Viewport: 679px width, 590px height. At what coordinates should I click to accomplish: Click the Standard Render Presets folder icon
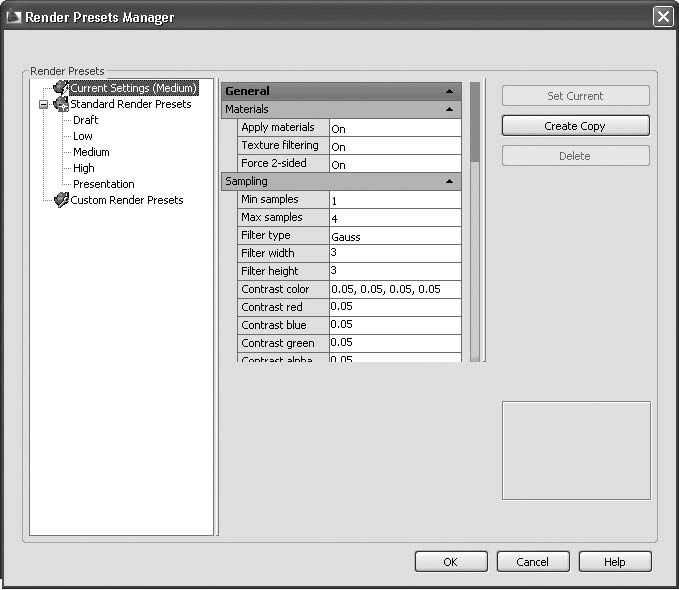(x=60, y=105)
